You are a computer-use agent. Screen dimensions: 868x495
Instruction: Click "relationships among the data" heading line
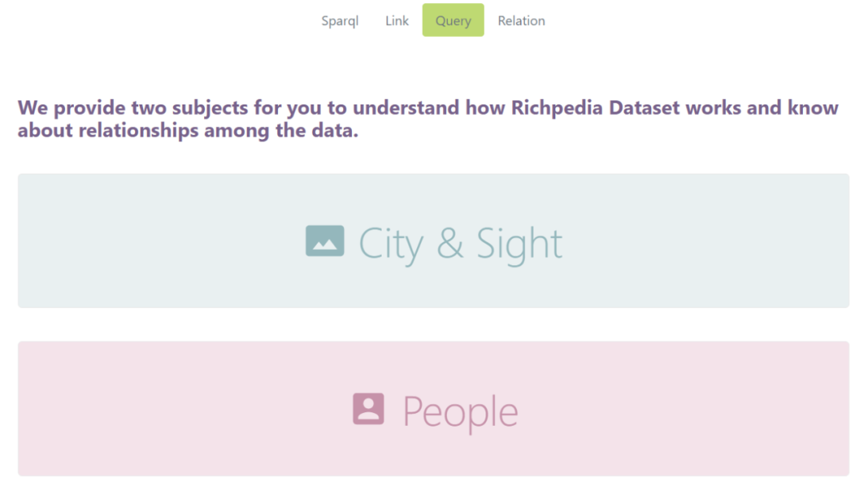[188, 131]
